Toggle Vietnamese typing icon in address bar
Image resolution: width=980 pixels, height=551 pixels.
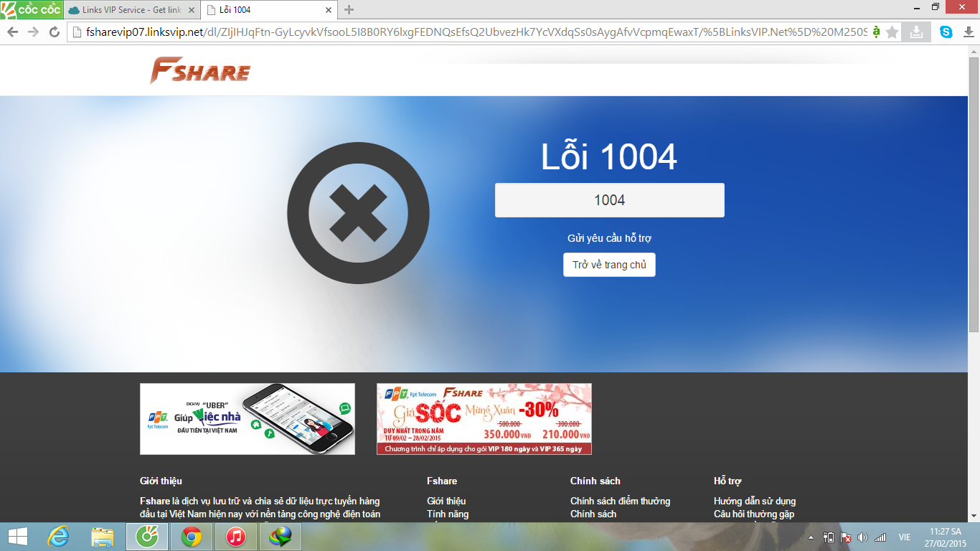[x=876, y=32]
